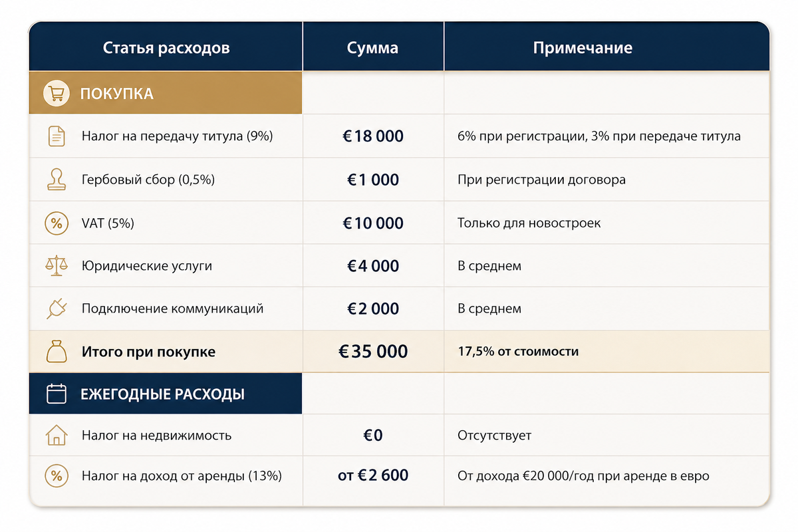Click the percent icon beside VAT (5%)
Image resolution: width=798 pixels, height=532 pixels.
click(57, 223)
